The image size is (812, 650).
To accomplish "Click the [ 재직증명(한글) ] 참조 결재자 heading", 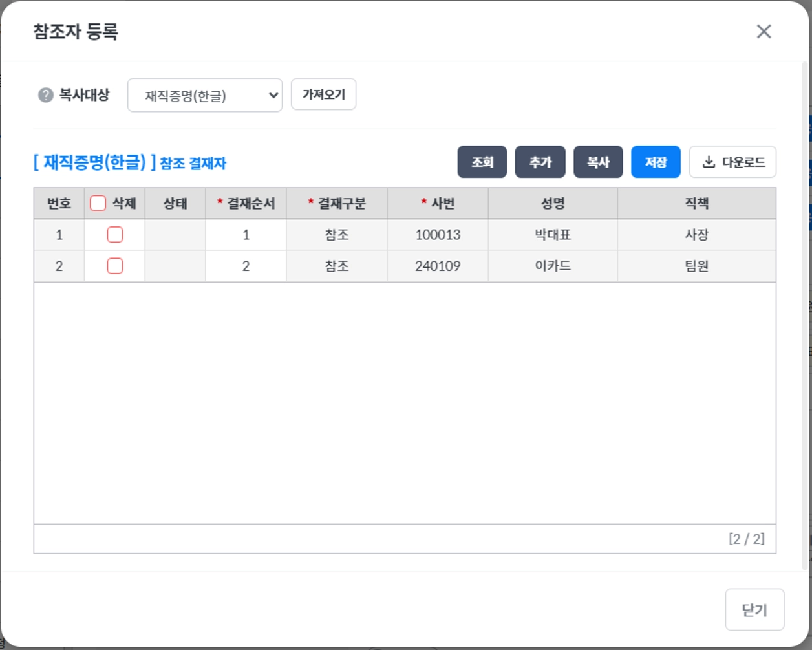I will [130, 162].
